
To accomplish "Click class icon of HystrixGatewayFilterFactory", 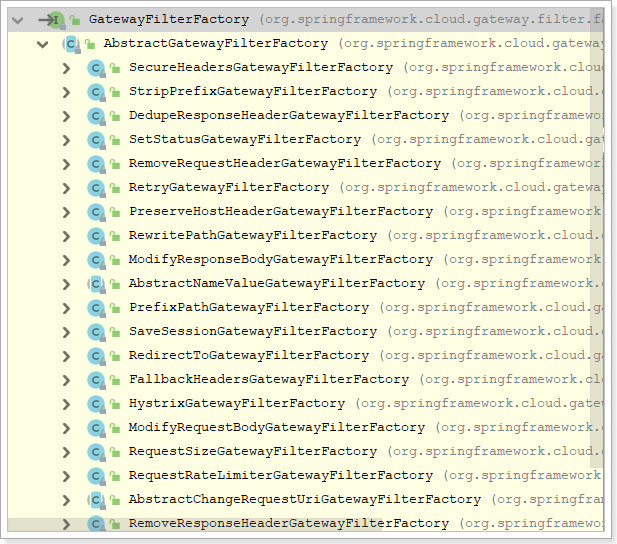I will click(96, 405).
